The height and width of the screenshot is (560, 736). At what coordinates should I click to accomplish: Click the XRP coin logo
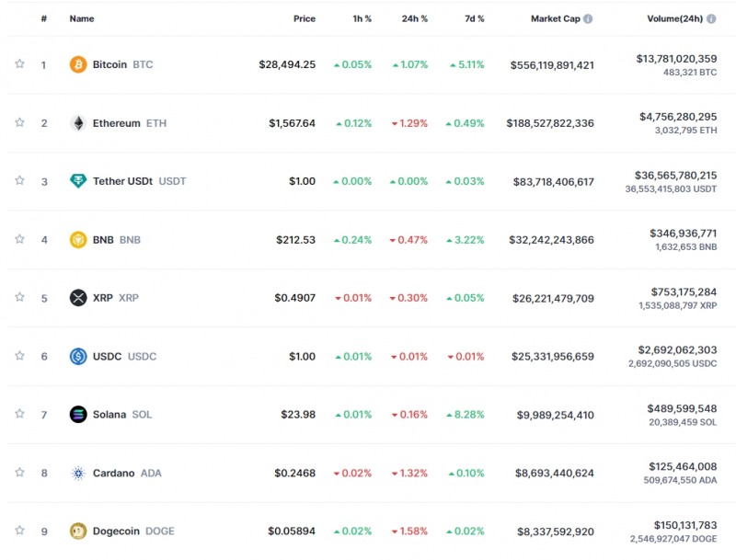[76, 298]
